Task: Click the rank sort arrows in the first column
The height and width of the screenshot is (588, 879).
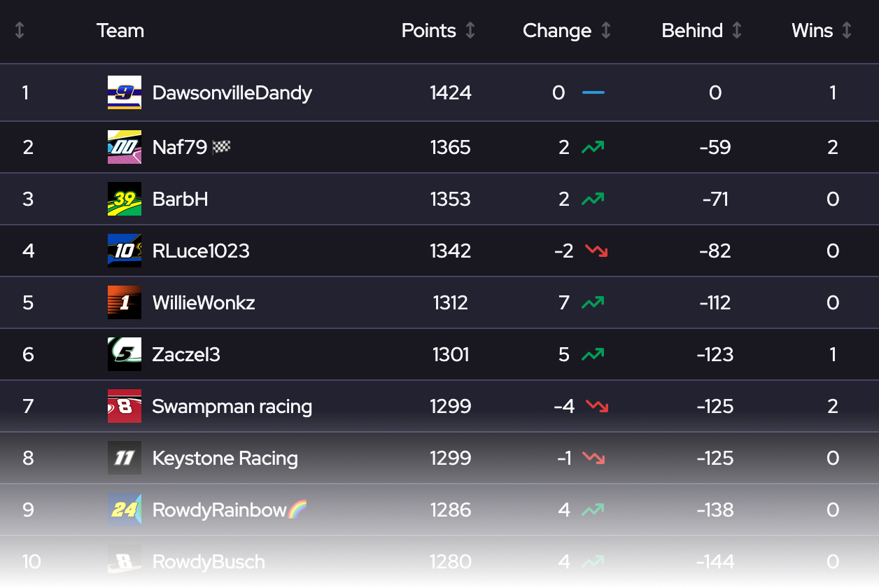Action: pos(20,30)
